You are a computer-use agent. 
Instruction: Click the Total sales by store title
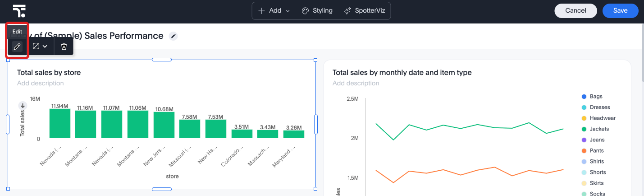click(x=49, y=72)
